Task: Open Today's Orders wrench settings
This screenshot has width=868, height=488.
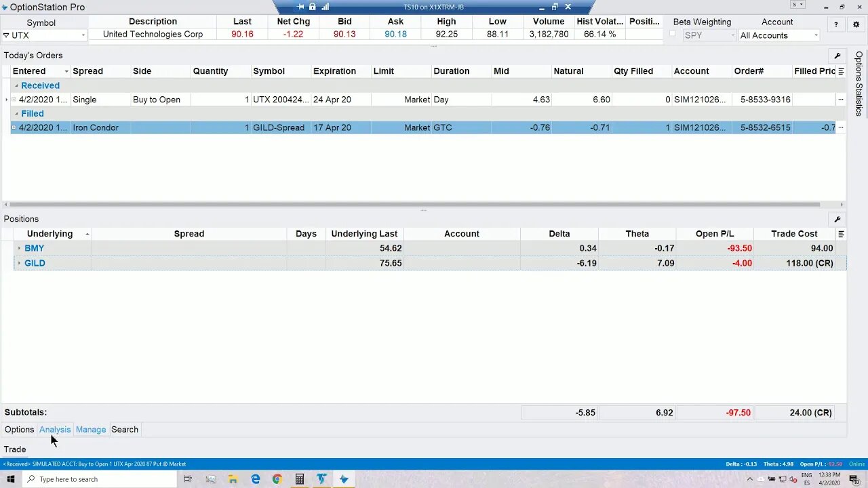Action: click(837, 56)
